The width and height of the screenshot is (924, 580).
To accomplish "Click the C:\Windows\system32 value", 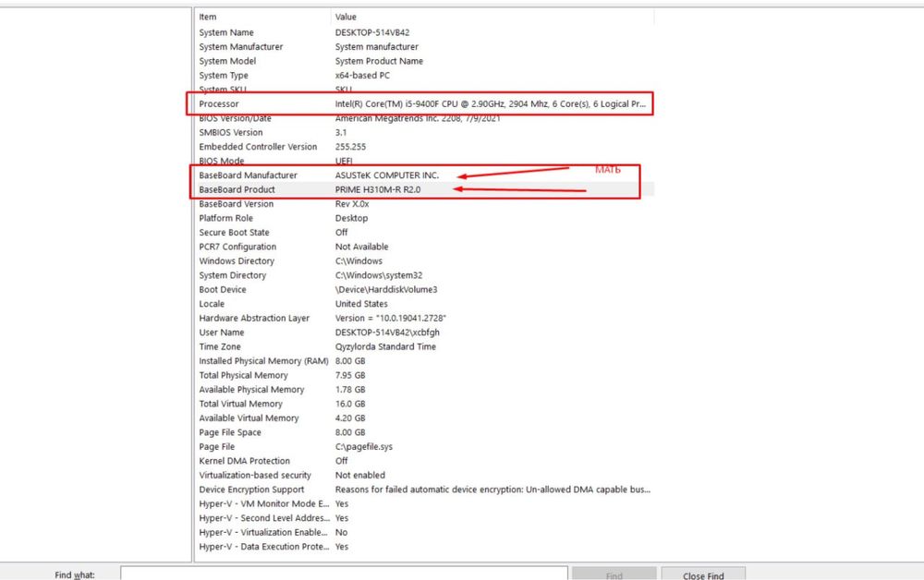I will pyautogui.click(x=379, y=275).
